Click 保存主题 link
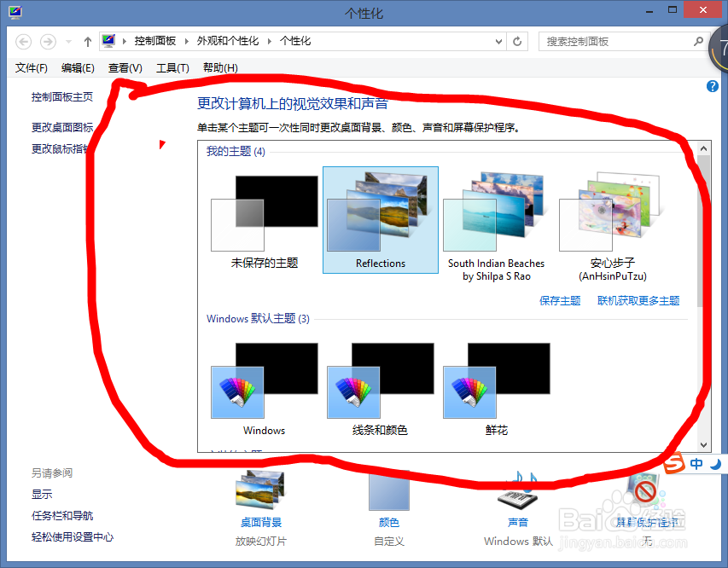The width and height of the screenshot is (728, 568). (560, 301)
